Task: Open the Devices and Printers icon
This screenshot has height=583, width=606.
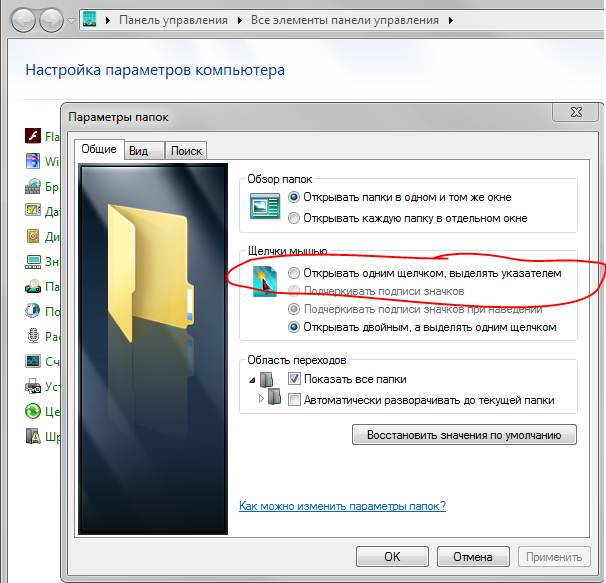Action: point(31,386)
